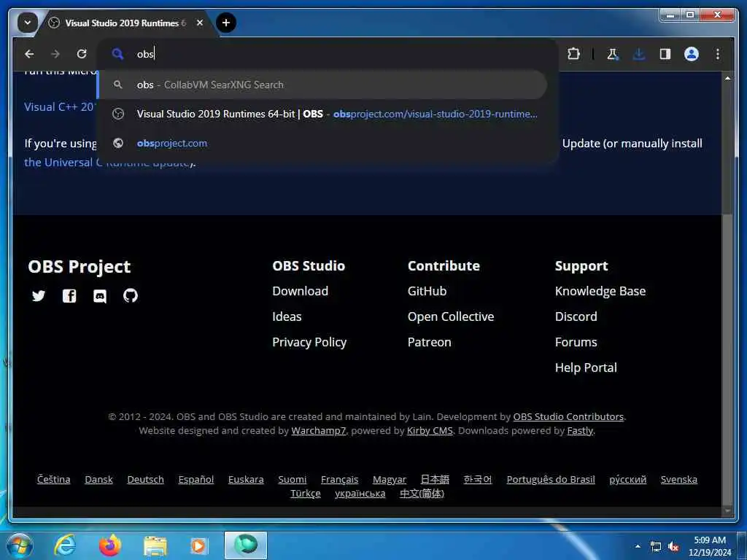Open the Discord link under Support
The height and width of the screenshot is (560, 747).
click(576, 316)
